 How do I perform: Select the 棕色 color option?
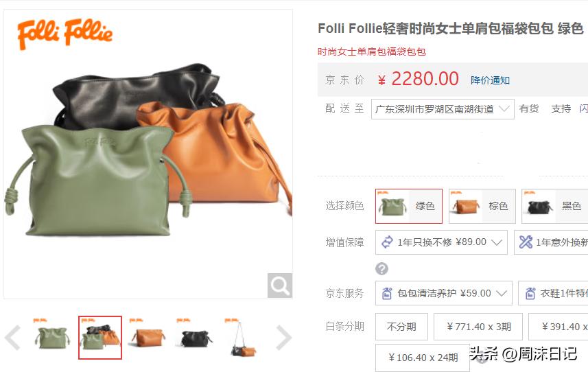(x=482, y=207)
